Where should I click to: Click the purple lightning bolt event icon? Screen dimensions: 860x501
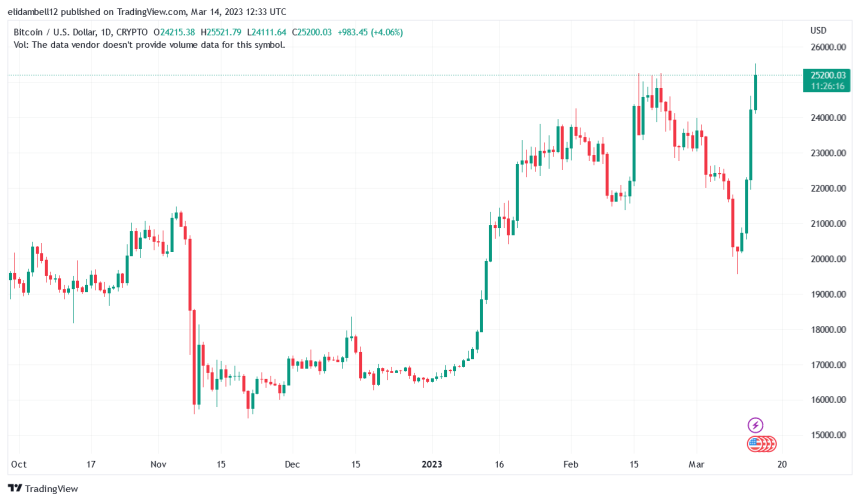click(756, 425)
